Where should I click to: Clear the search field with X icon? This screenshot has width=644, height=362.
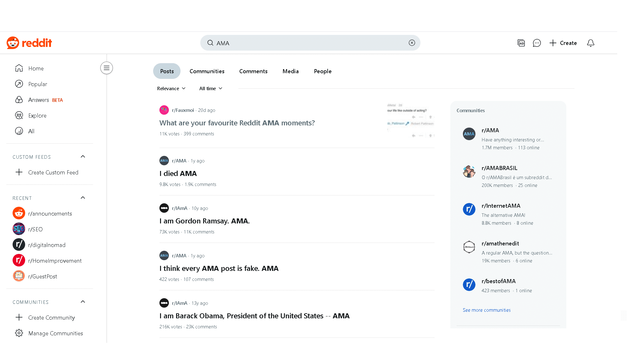[x=412, y=43]
